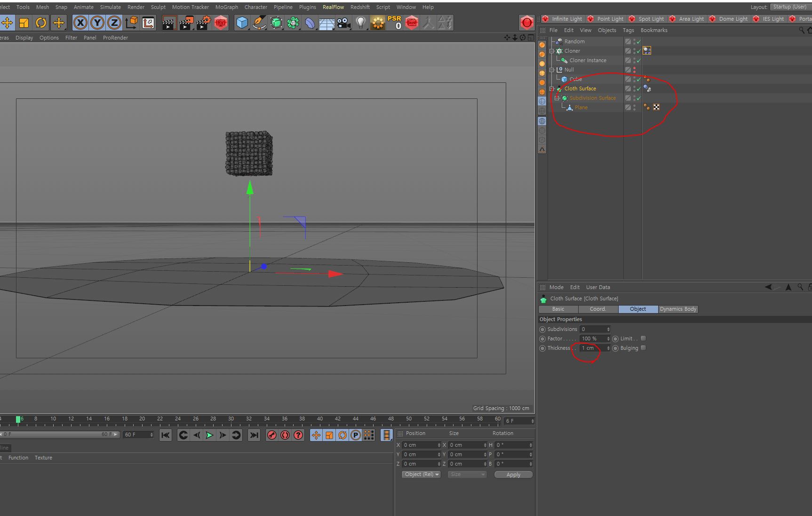Add a Spot Light
This screenshot has width=812, height=516.
[x=646, y=19]
